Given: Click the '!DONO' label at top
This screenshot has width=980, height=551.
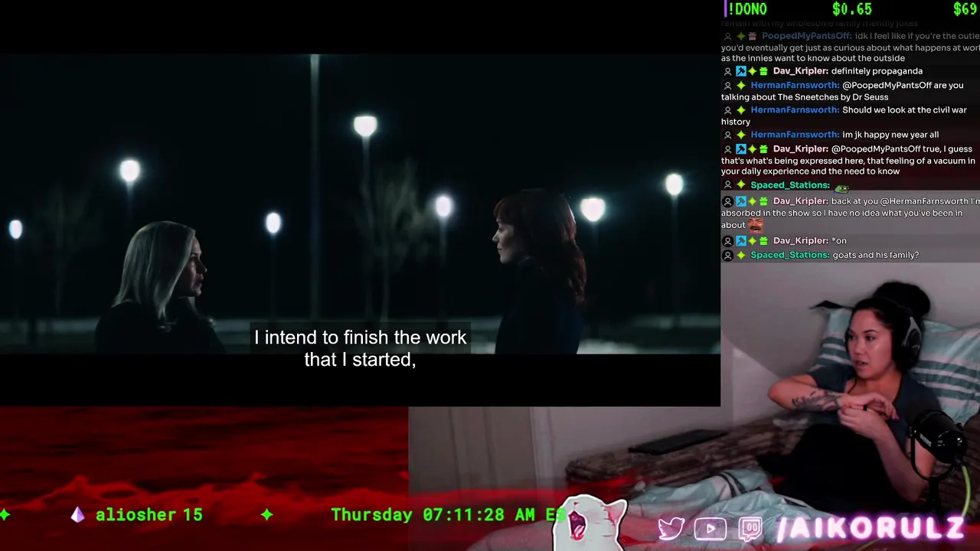Looking at the screenshot, I should (746, 9).
